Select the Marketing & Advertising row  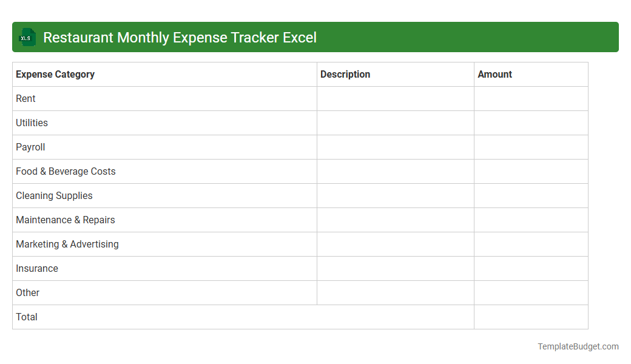(x=67, y=244)
